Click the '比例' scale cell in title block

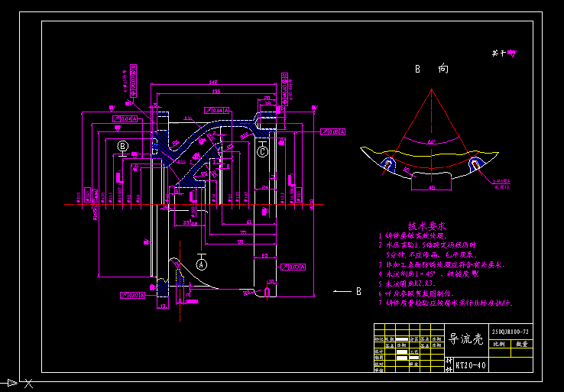[x=499, y=344]
